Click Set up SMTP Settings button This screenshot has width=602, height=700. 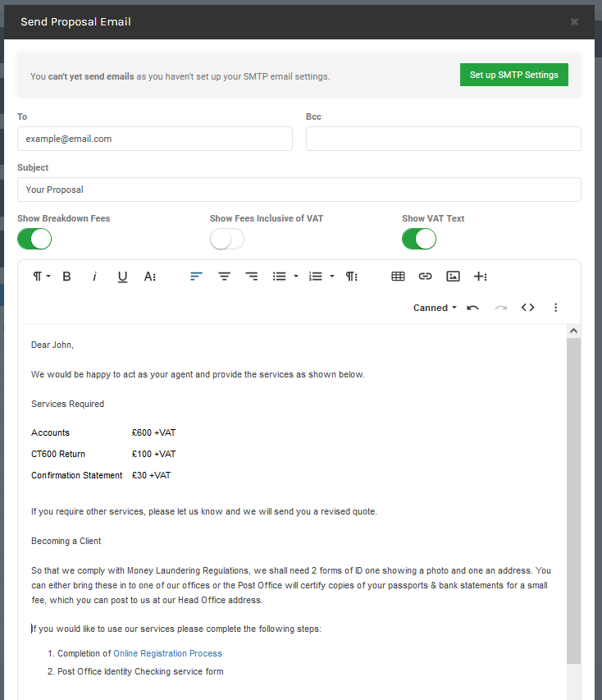(514, 75)
